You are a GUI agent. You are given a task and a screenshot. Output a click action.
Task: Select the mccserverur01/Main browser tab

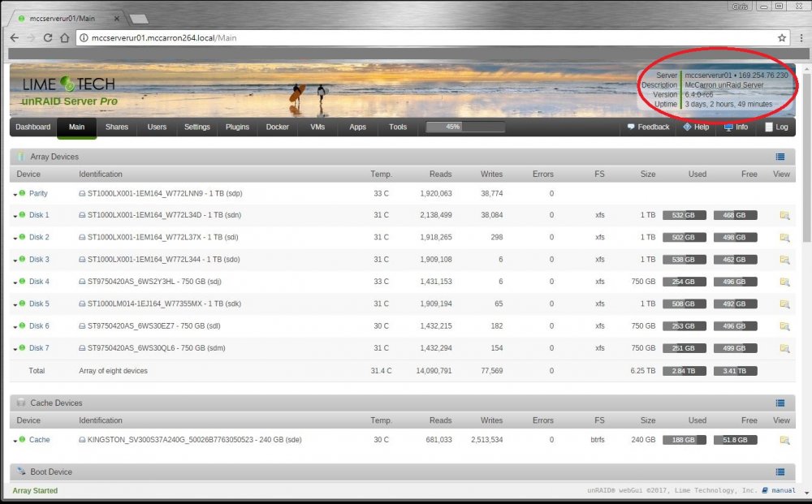[67, 18]
